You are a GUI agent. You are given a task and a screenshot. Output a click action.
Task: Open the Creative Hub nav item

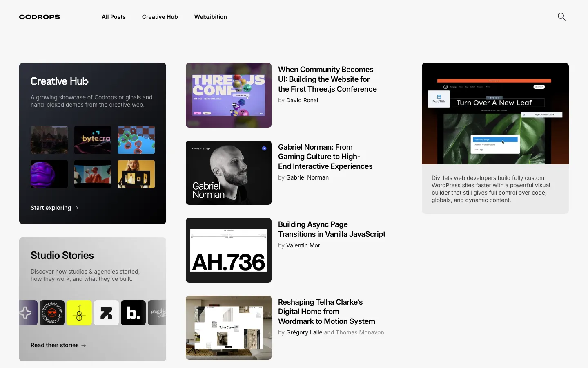pyautogui.click(x=160, y=17)
